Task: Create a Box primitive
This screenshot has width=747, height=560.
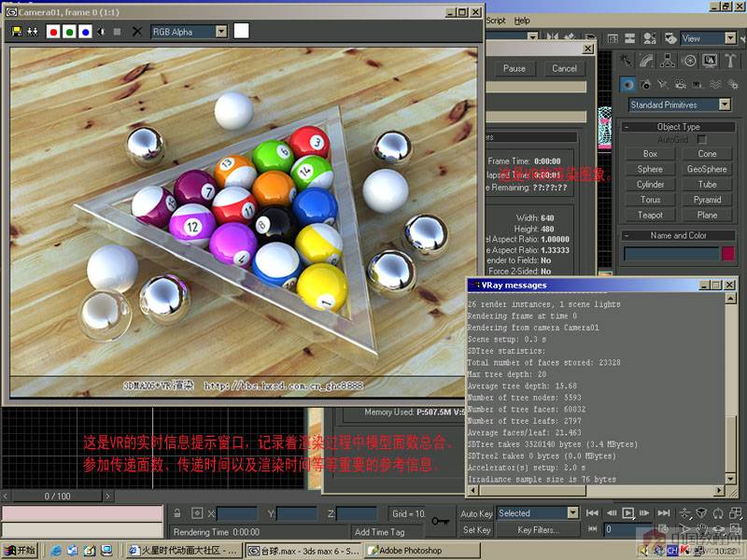Action: coord(650,154)
